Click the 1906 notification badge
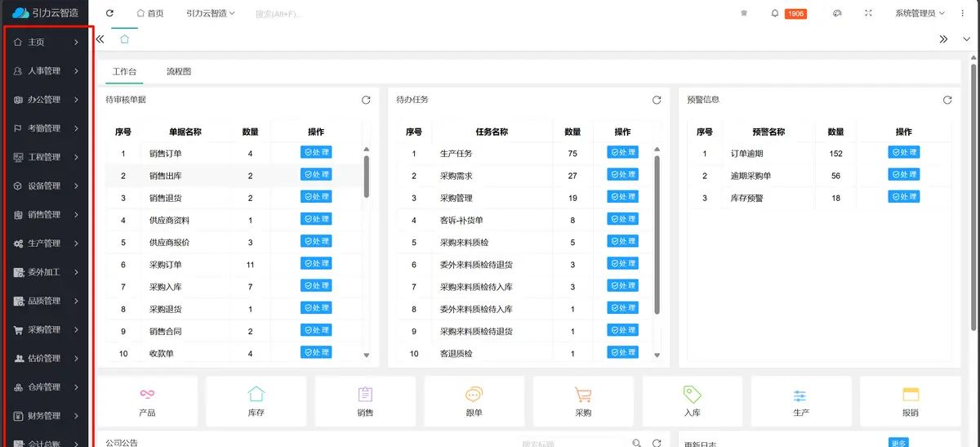 (x=795, y=14)
